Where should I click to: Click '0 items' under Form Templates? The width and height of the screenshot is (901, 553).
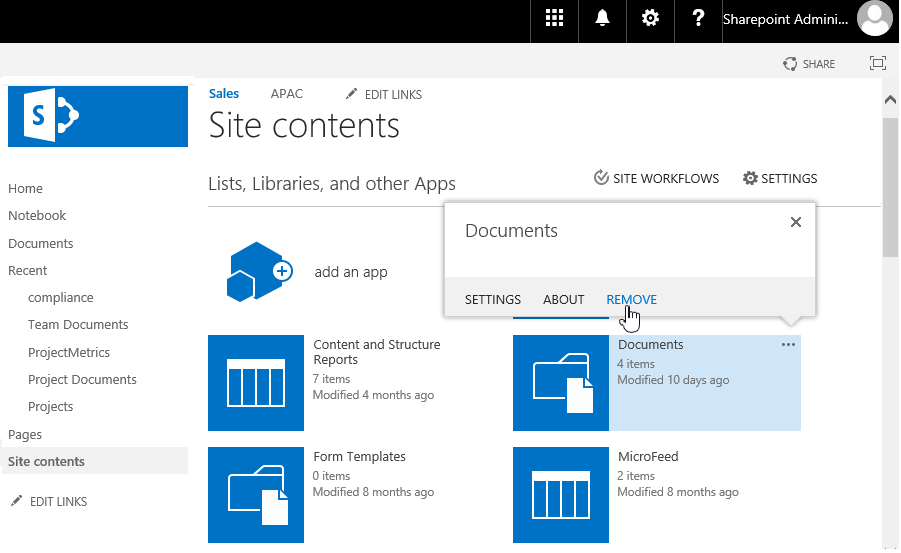point(331,476)
